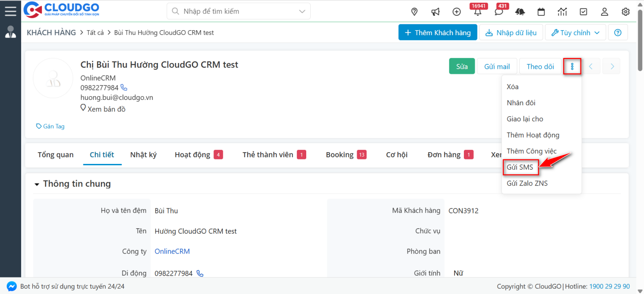This screenshot has width=644, height=294.
Task: Click the Thêm Khách hàng button
Action: 437,32
